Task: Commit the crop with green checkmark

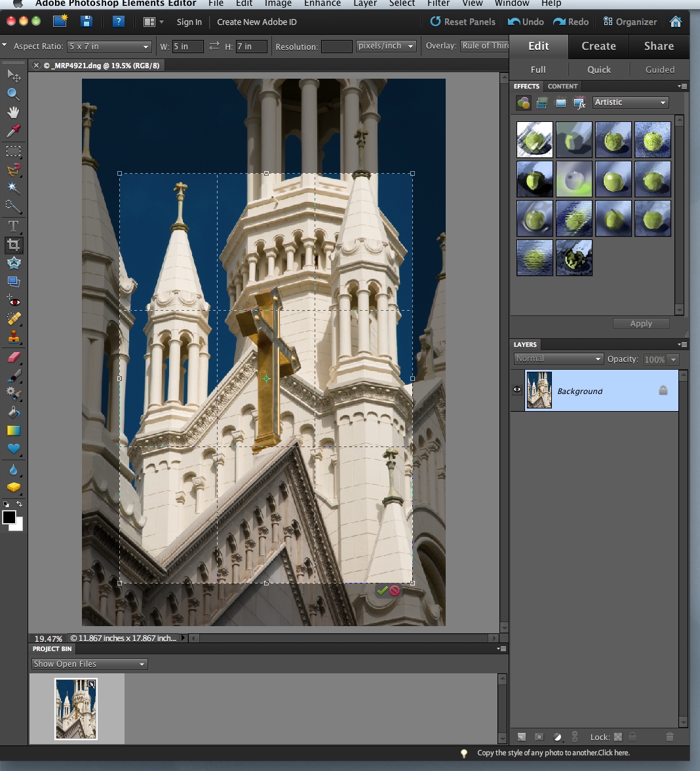Action: [x=382, y=591]
